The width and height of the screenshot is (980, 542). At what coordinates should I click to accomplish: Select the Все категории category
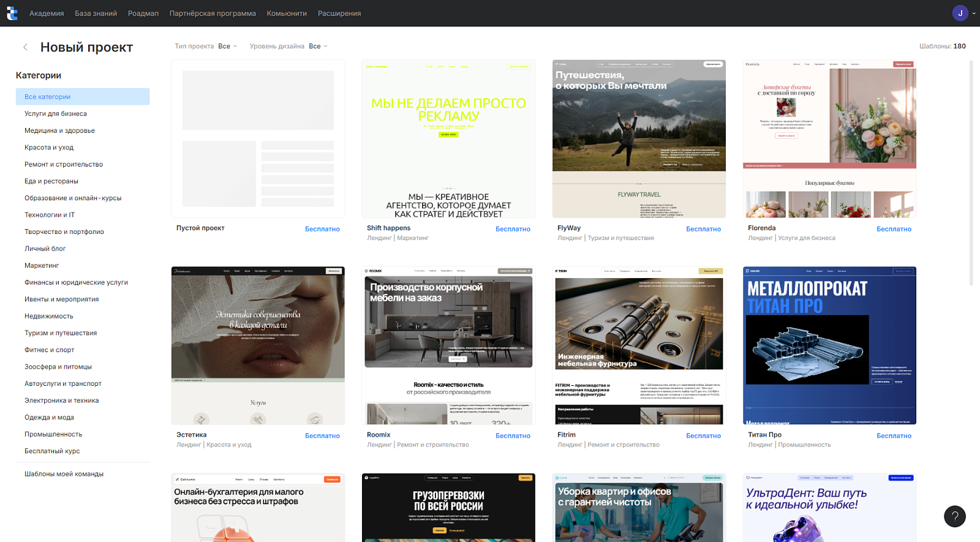point(83,97)
